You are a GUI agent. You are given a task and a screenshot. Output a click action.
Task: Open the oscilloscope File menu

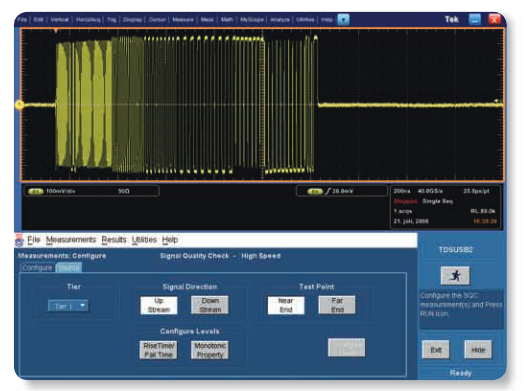[22, 20]
